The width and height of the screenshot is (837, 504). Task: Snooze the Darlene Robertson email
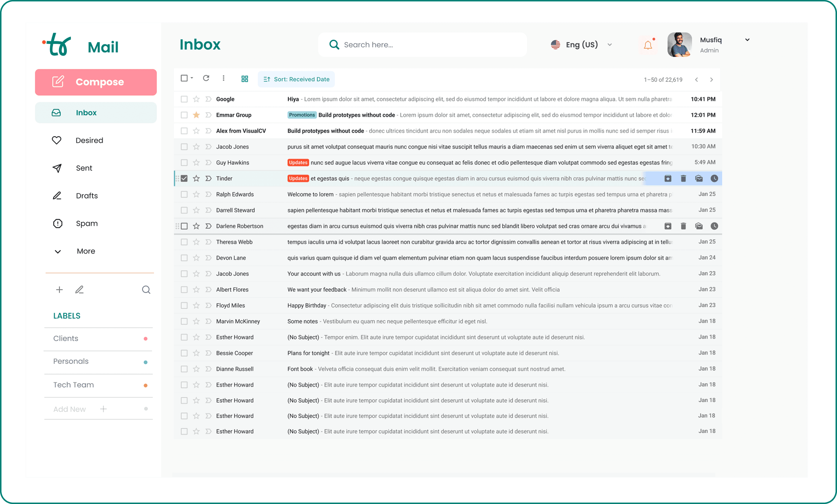click(714, 226)
